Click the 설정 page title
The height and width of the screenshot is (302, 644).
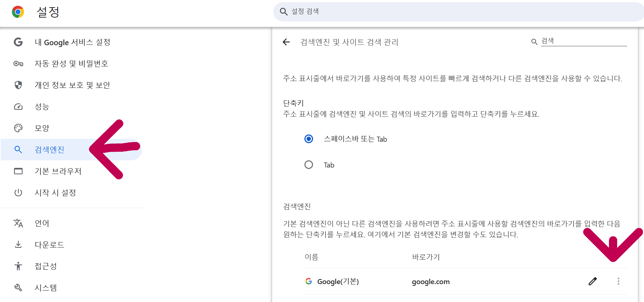click(x=48, y=12)
